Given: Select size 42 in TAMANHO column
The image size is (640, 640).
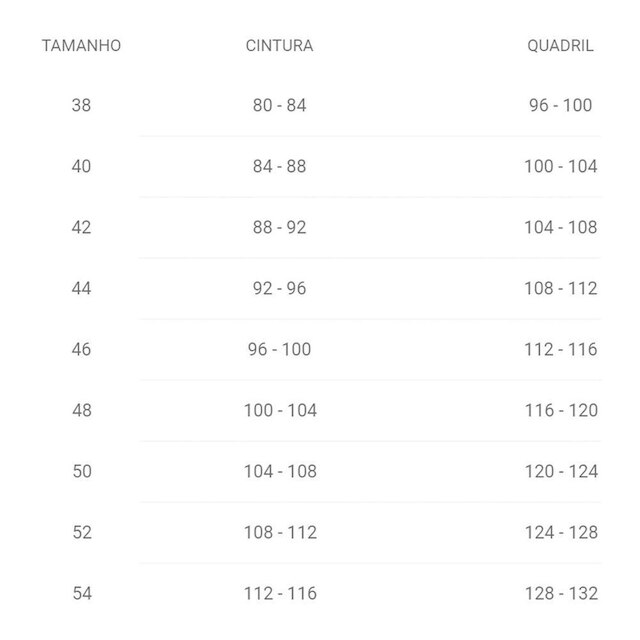Looking at the screenshot, I should [81, 227].
